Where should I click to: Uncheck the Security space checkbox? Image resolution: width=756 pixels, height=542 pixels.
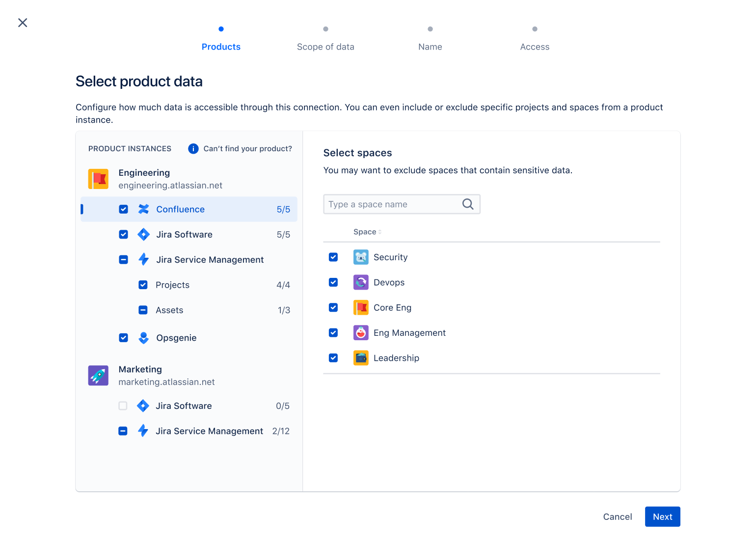click(x=333, y=257)
